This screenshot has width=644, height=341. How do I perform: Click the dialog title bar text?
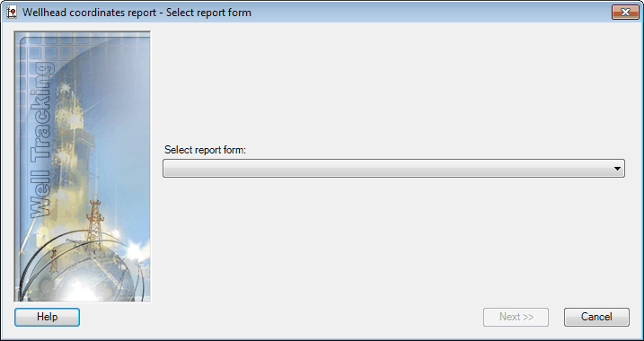point(137,13)
